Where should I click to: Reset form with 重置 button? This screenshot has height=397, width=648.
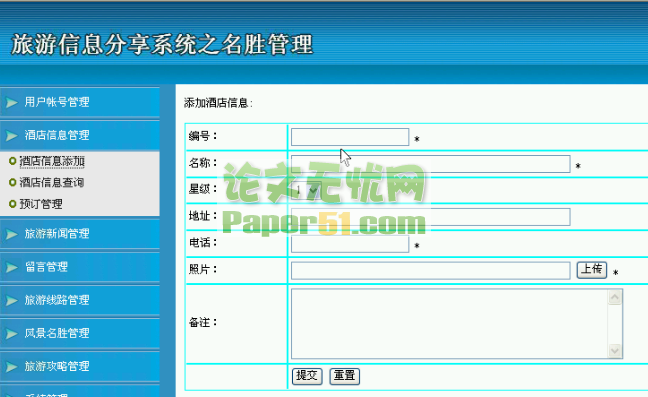pyautogui.click(x=345, y=376)
